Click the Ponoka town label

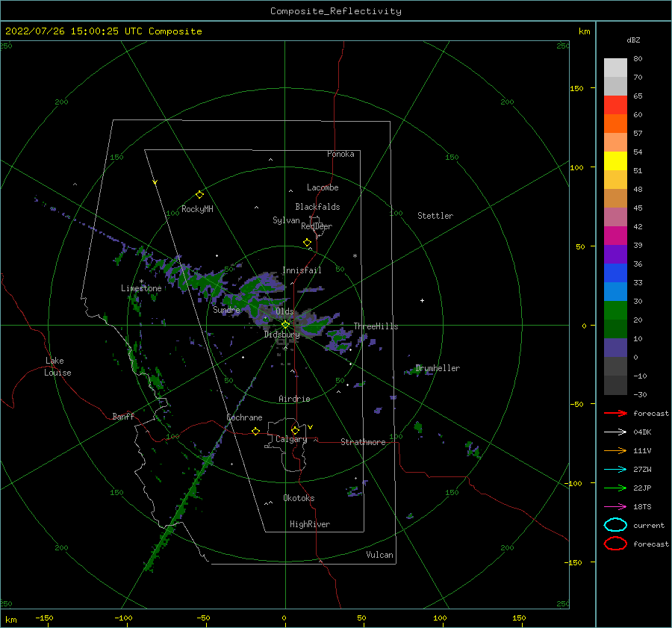pyautogui.click(x=340, y=154)
